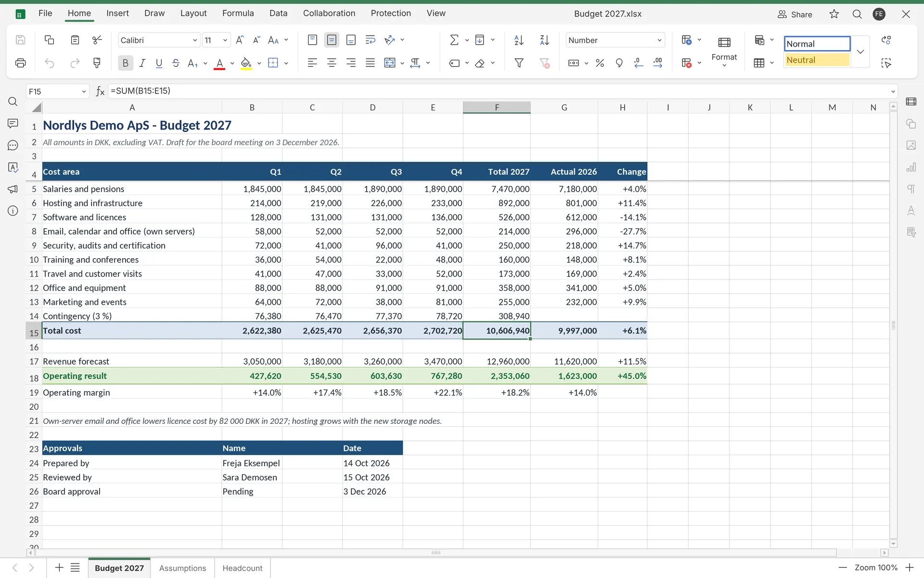Open the F15 Name box dropdown
The image size is (924, 578).
tap(84, 91)
